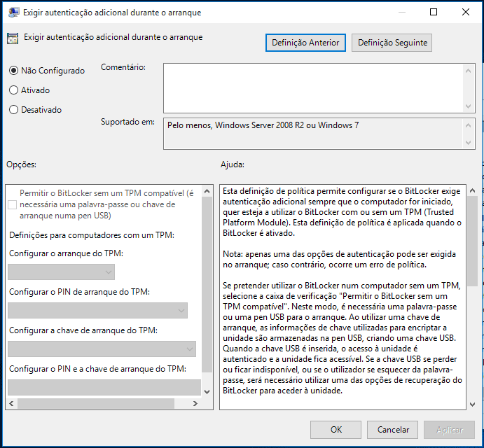
Task: Click the Ajuda label
Action: click(x=232, y=164)
